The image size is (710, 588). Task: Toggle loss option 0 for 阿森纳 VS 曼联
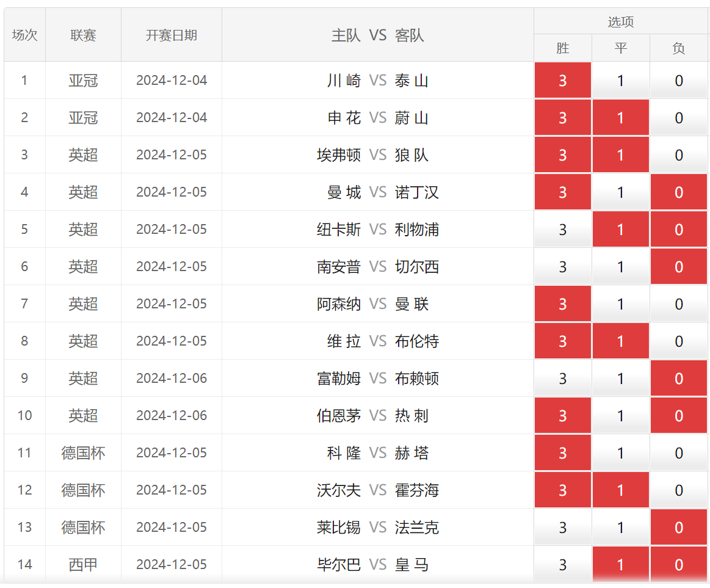[x=679, y=303]
